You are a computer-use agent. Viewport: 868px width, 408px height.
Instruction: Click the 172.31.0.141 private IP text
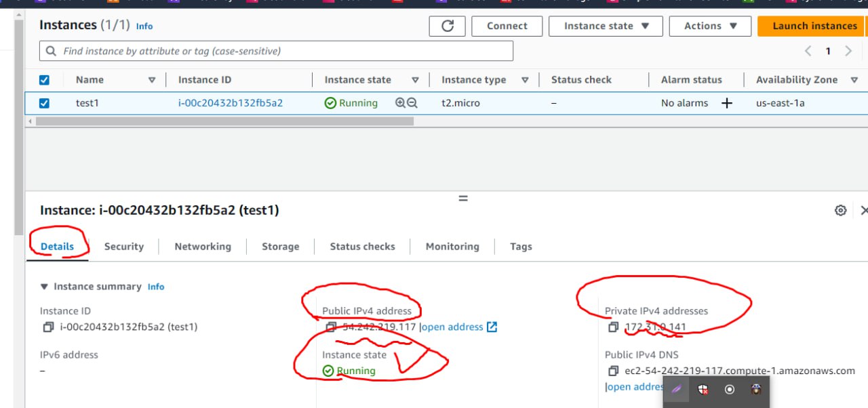tap(655, 327)
